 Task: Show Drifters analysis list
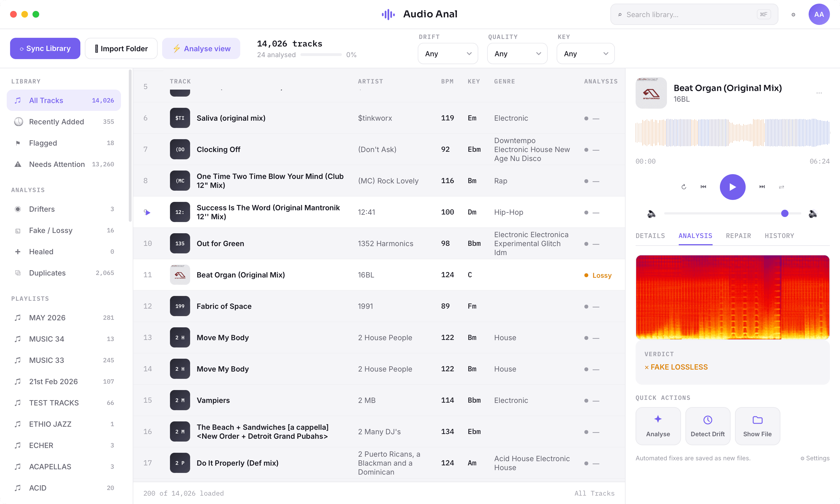click(64, 209)
